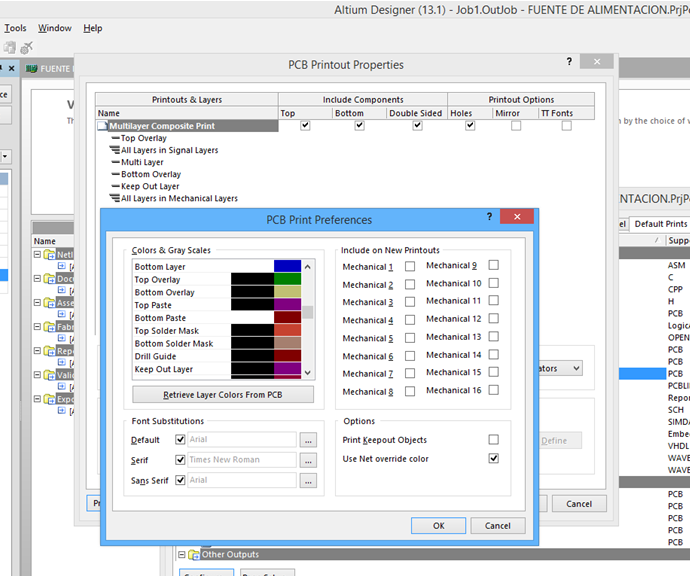
Task: Uncheck the Default font substitution checkbox
Action: 180,439
